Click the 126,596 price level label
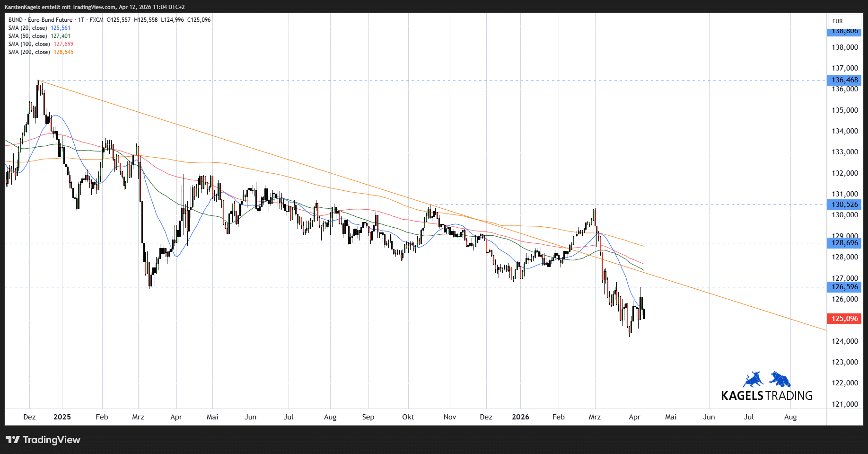This screenshot has width=868, height=454. (844, 287)
